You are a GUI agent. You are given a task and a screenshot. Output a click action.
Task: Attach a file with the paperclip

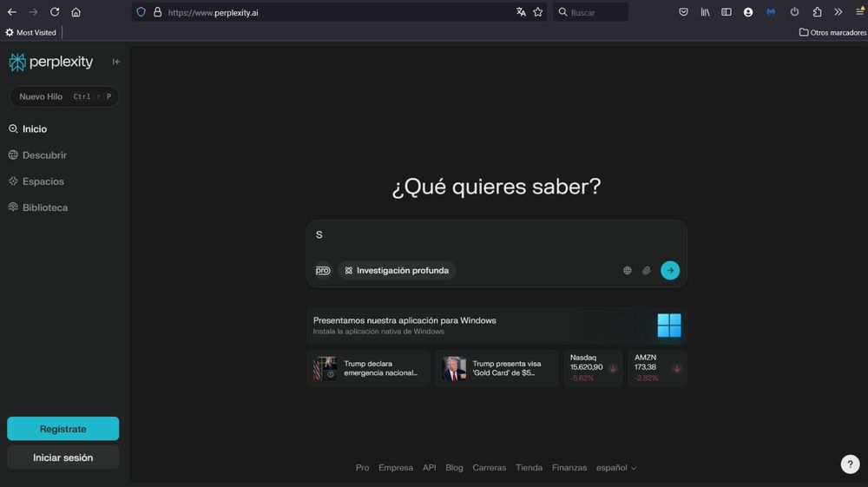pyautogui.click(x=647, y=271)
